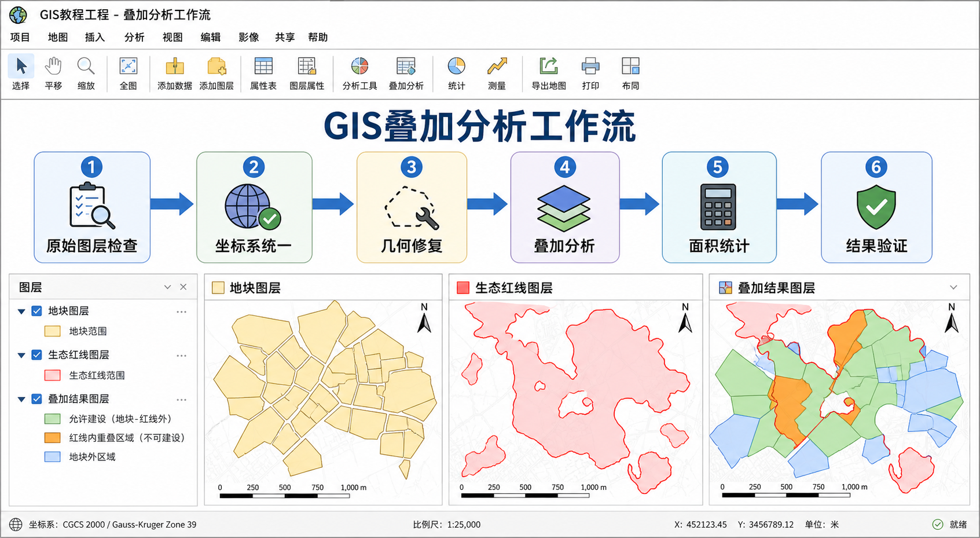Click the 地块外区域 blue swatch

[53, 457]
